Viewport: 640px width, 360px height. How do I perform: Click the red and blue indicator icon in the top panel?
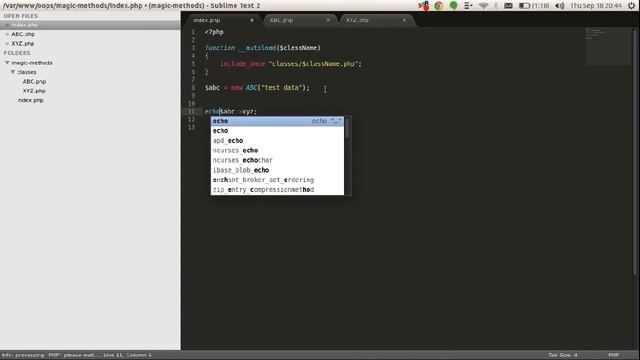coord(424,6)
